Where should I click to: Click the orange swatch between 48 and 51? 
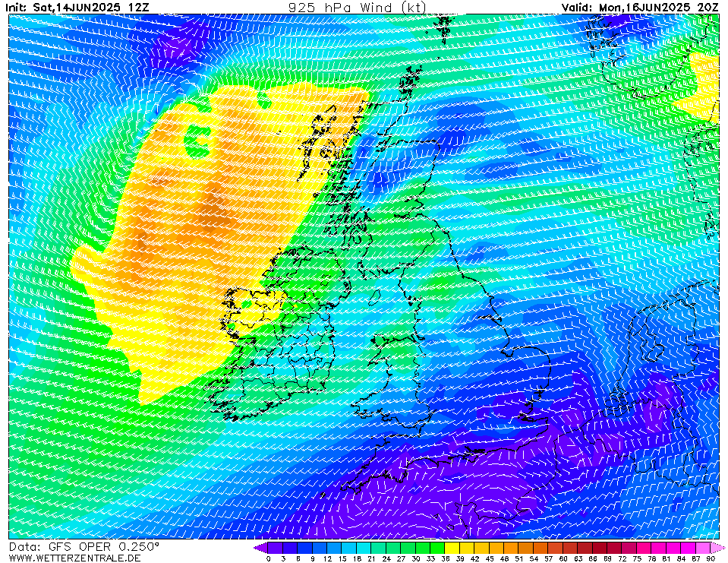click(511, 548)
